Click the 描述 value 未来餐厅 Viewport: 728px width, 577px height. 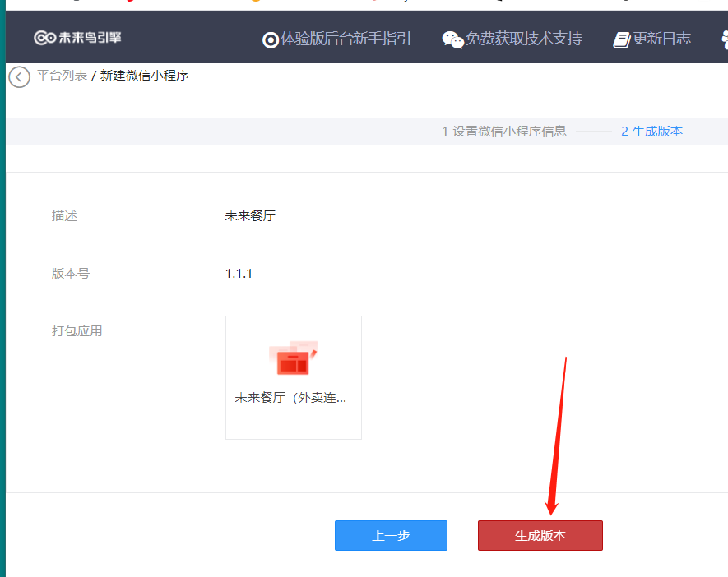pos(250,215)
